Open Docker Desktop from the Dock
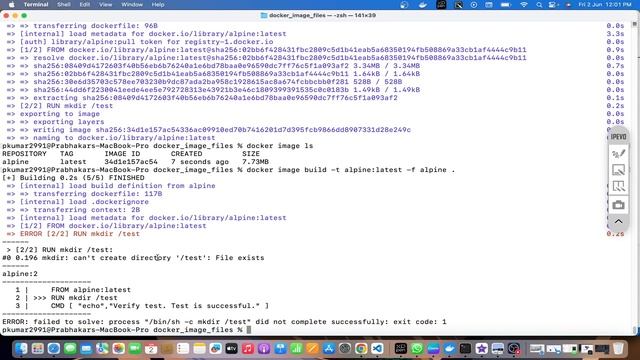Screen dimensions: 640x360 (449, 349)
